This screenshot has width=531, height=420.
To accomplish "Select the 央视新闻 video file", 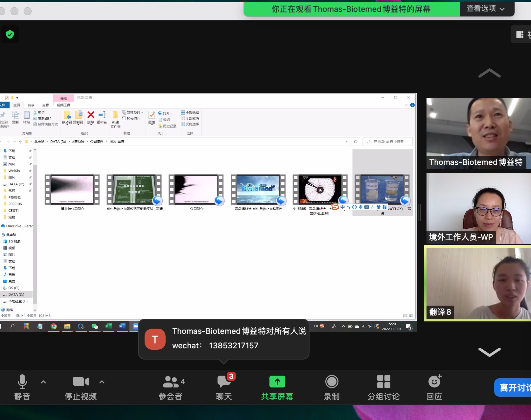I will click(320, 195).
